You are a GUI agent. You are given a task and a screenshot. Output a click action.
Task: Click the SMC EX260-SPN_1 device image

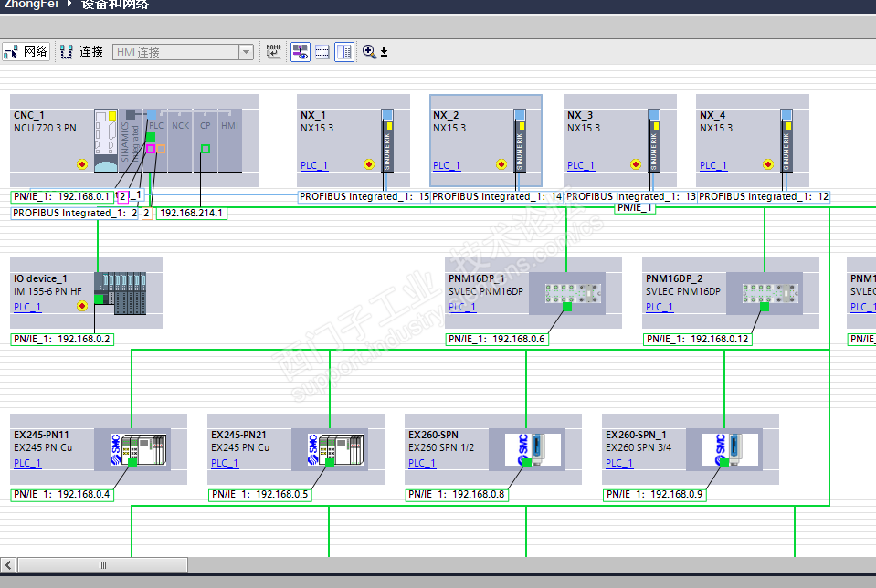pos(730,449)
